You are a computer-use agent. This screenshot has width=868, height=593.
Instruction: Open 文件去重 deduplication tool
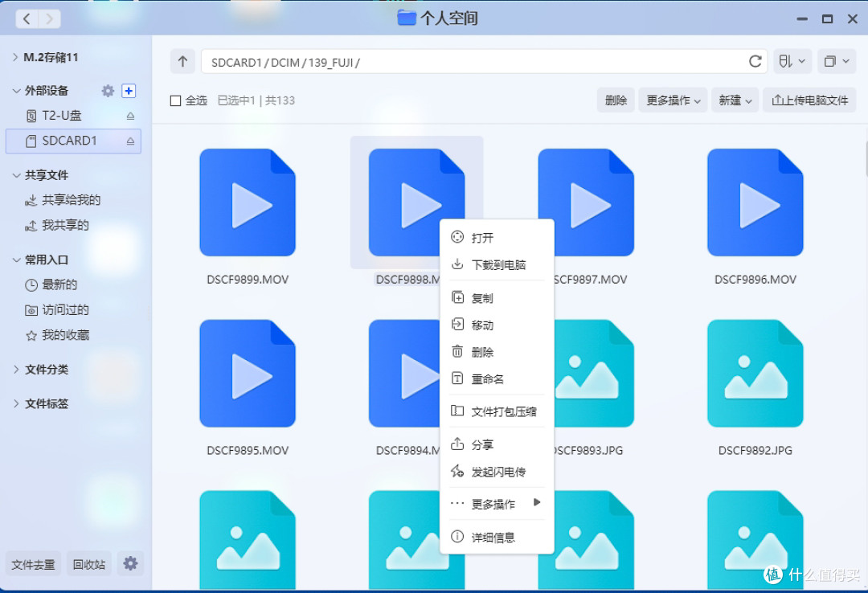click(x=33, y=565)
